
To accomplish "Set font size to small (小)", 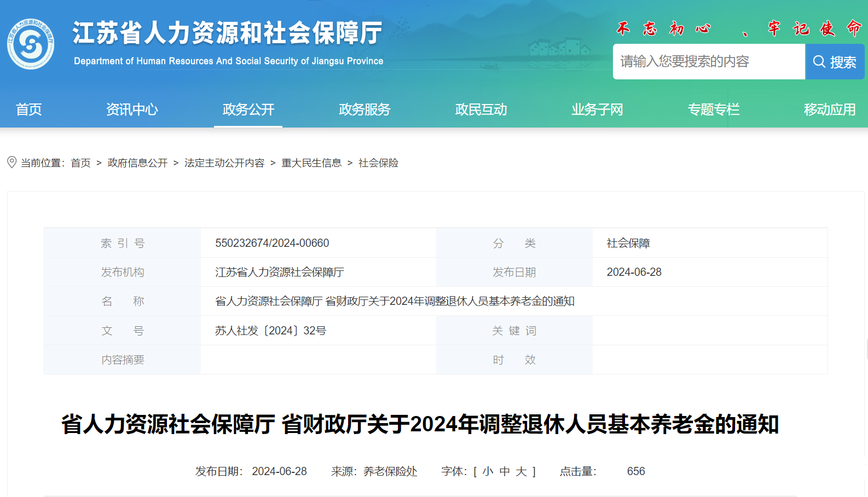I will [x=488, y=471].
